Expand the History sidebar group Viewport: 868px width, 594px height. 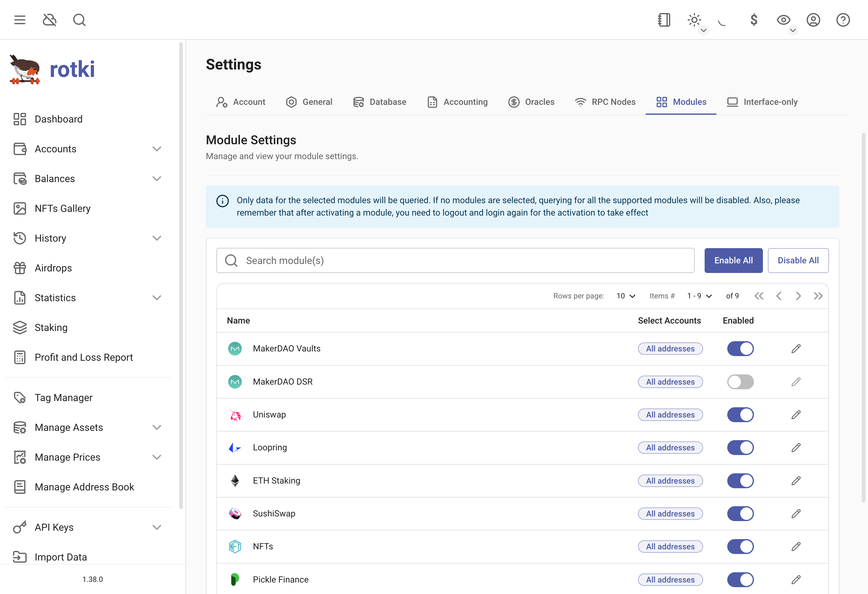pos(88,238)
